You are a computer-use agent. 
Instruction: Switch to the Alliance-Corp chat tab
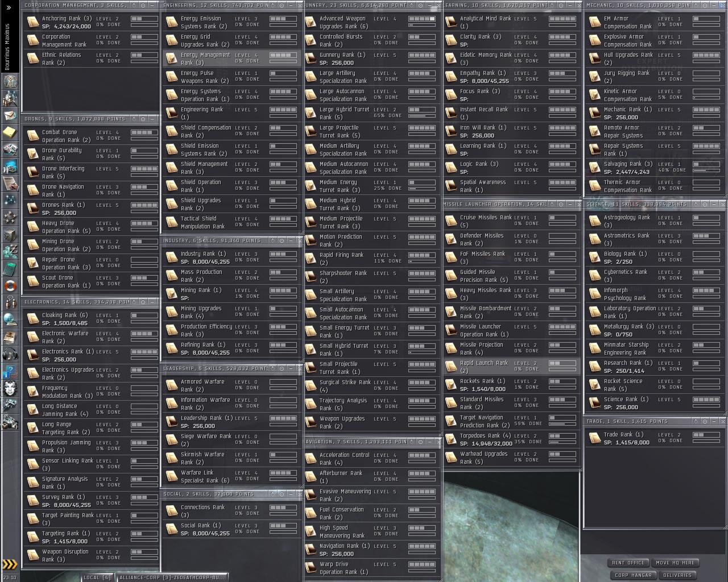[x=172, y=577]
